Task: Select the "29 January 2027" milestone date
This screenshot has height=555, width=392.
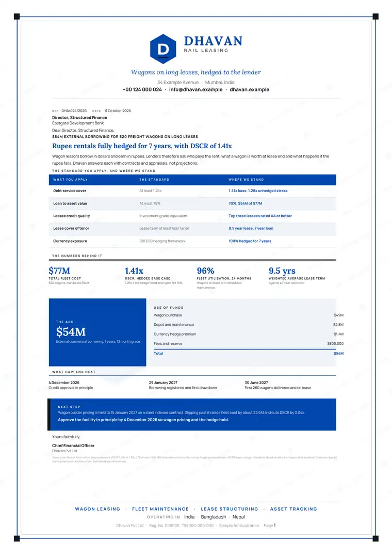Action: (x=164, y=383)
